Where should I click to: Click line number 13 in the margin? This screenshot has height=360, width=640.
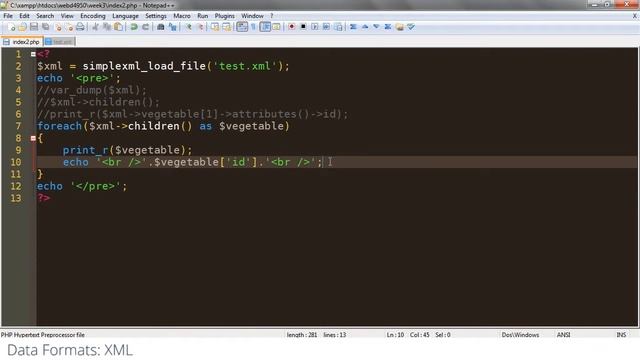(16, 198)
